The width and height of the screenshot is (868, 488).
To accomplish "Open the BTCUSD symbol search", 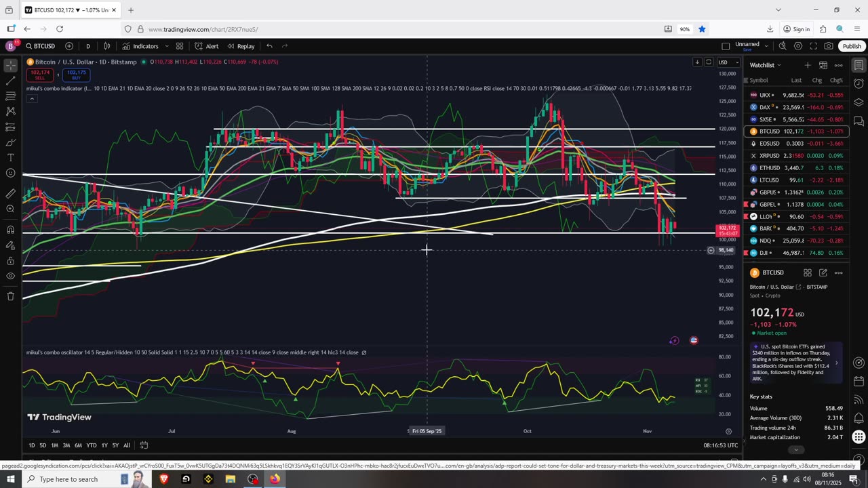I will [41, 46].
